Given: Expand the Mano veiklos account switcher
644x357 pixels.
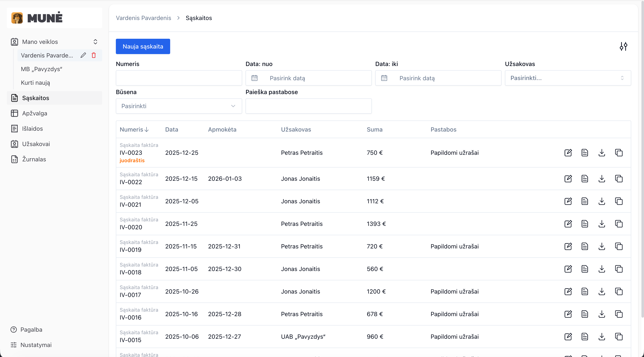Looking at the screenshot, I should 95,42.
